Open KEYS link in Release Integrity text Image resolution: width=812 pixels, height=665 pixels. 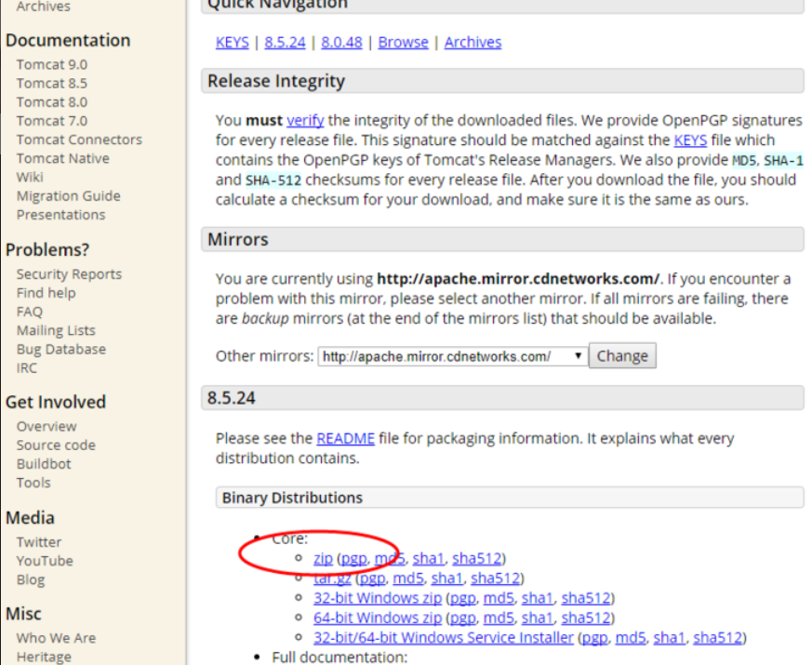690,140
